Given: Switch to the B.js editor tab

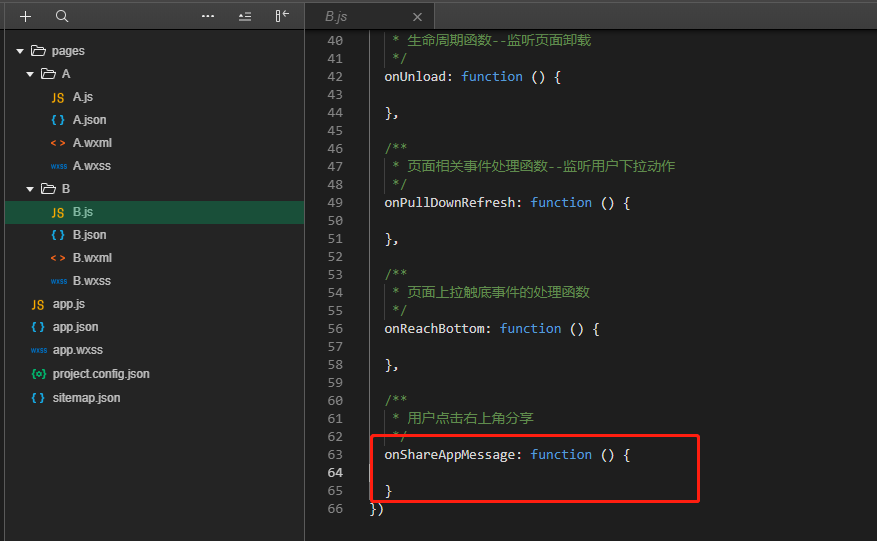Looking at the screenshot, I should [369, 17].
